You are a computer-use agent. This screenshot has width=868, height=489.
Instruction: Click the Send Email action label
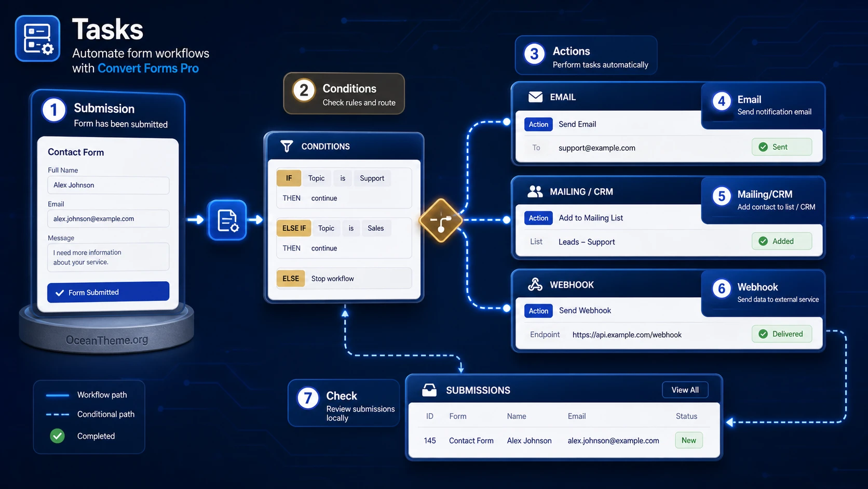[577, 124]
